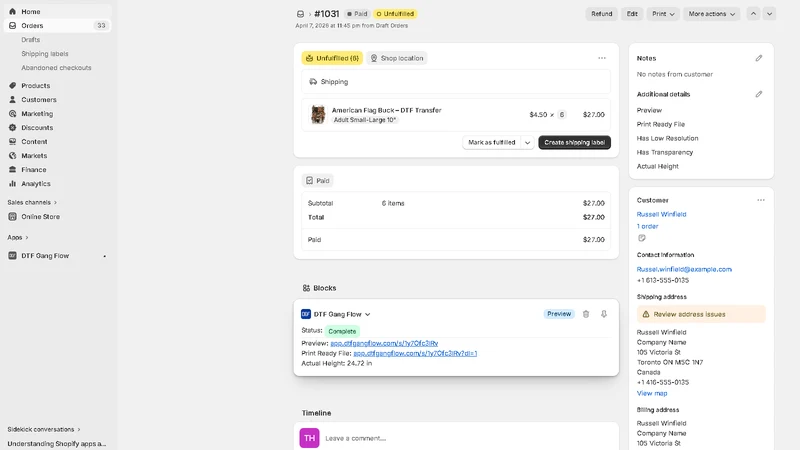Screen dimensions: 800x450
Task: Click the Content icon in sidebar
Action: [12, 141]
